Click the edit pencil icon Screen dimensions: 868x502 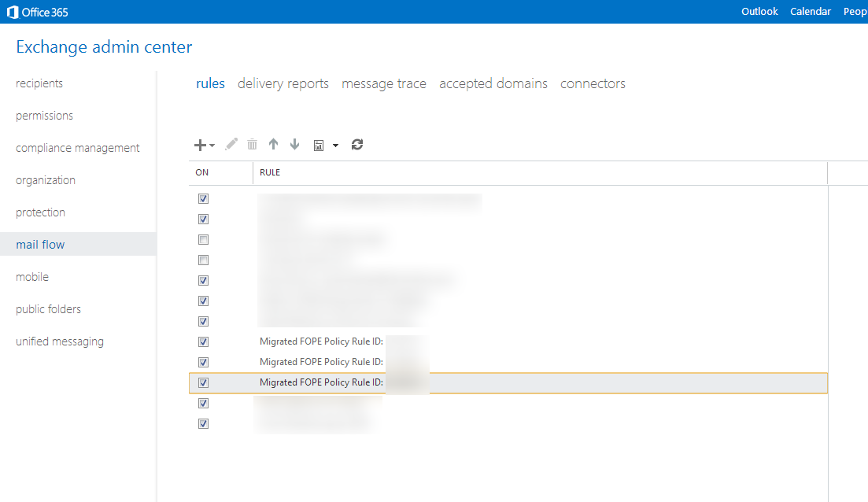[231, 145]
